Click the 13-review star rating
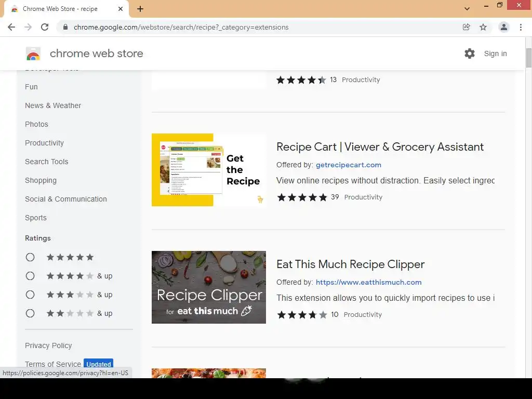 pyautogui.click(x=301, y=79)
